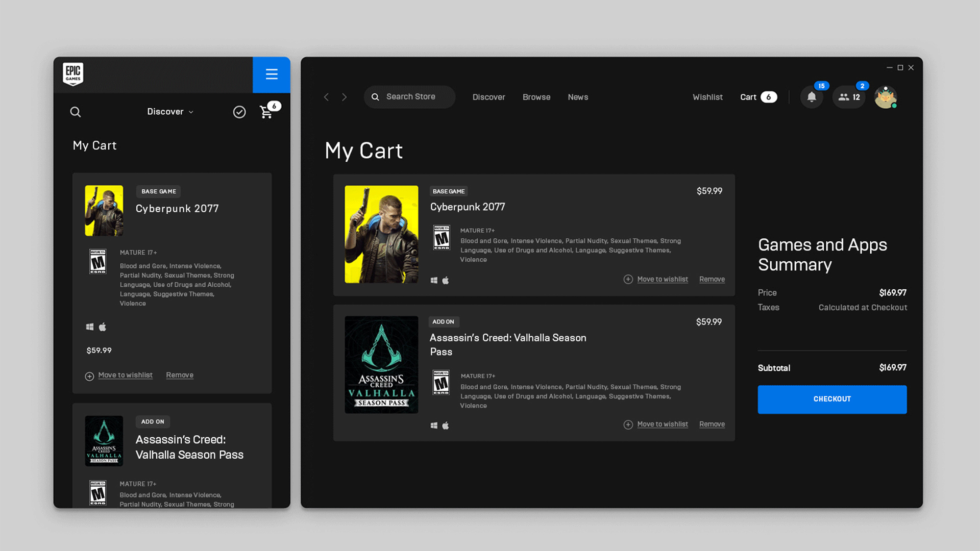Click News tab in top navigation
This screenshot has height=551, width=980.
point(577,97)
